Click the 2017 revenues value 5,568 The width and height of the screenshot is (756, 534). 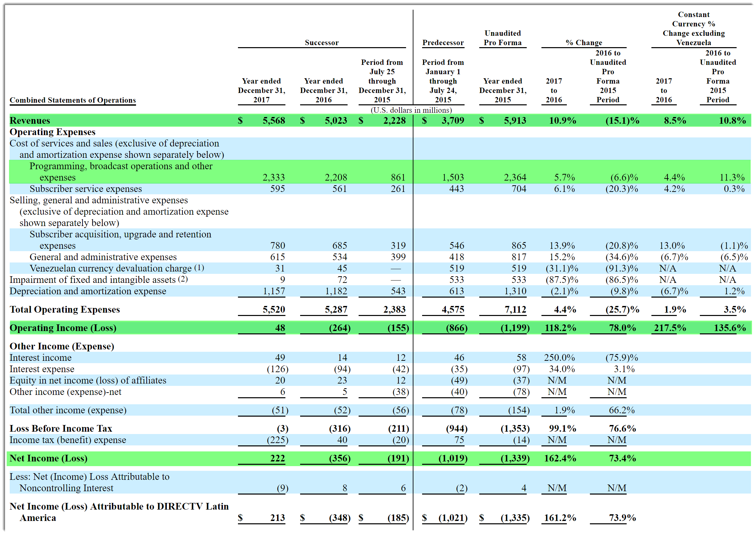tap(273, 121)
